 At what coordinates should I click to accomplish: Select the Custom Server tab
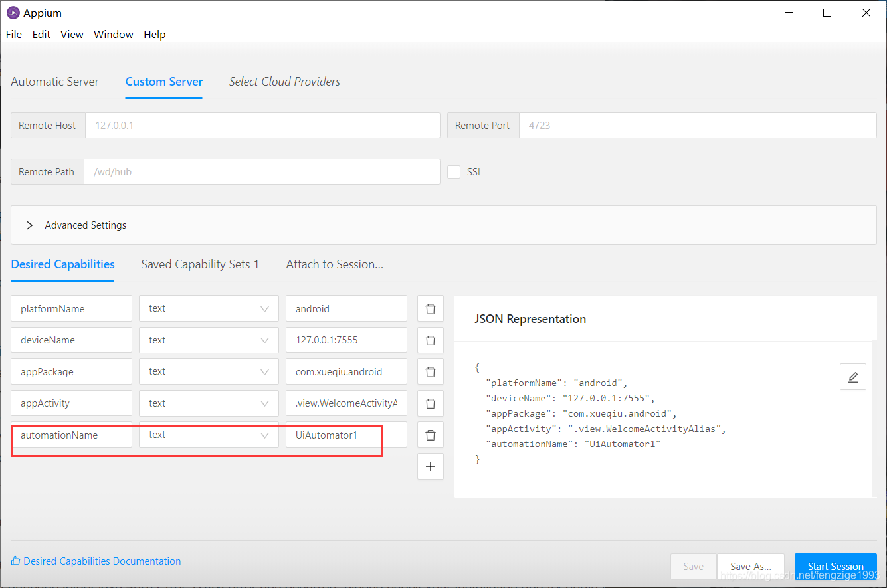click(164, 82)
